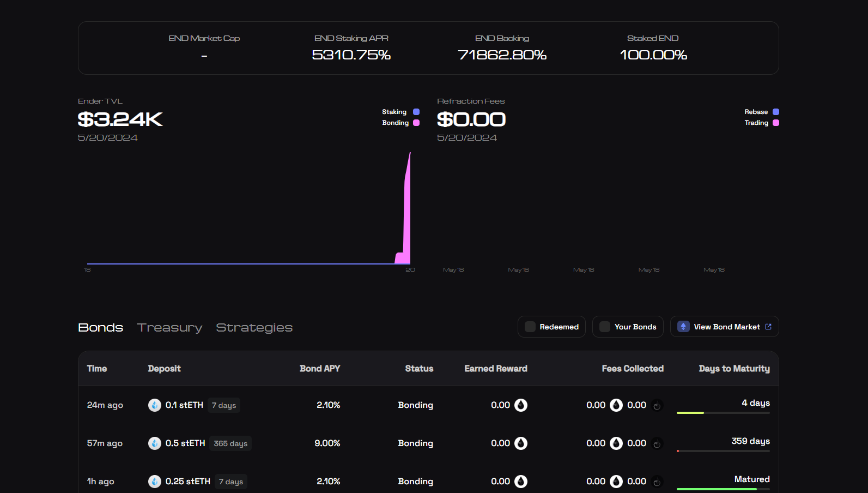
Task: Click the '0.25 stETH' deposit amount
Action: tap(188, 482)
